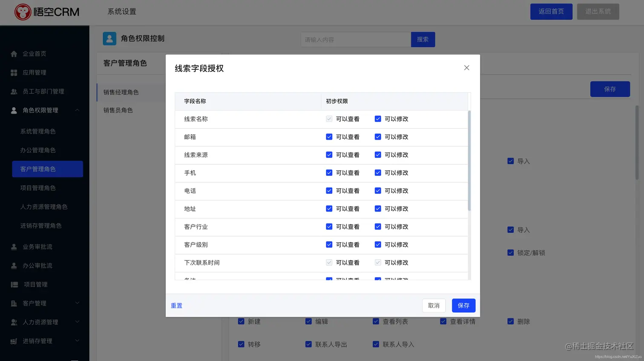
Task: Click the 重置 link to reset permissions
Action: click(x=176, y=305)
